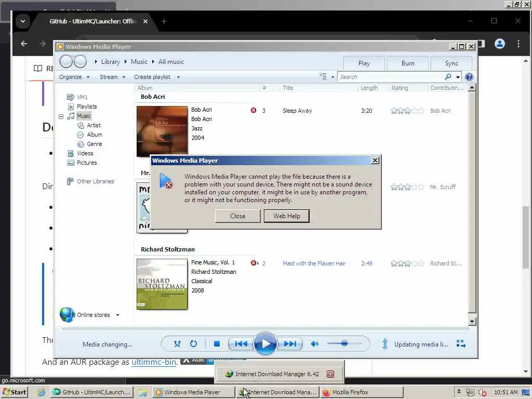
Task: Open the Chrome profile avatar icon
Action: pyautogui.click(x=499, y=44)
